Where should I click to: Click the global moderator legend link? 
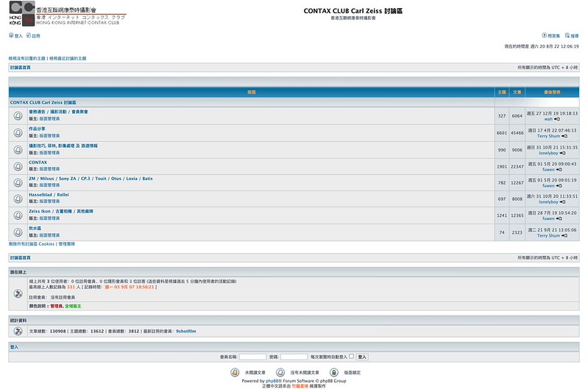point(73,306)
